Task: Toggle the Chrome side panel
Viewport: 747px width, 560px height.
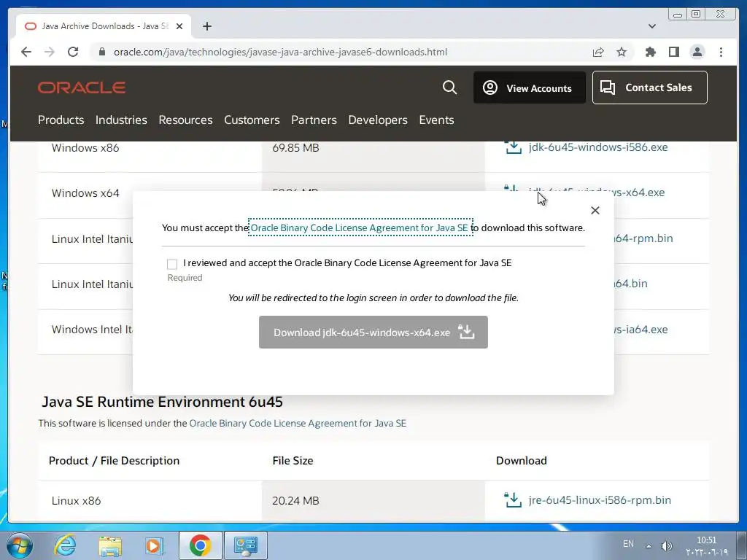Action: pos(673,52)
